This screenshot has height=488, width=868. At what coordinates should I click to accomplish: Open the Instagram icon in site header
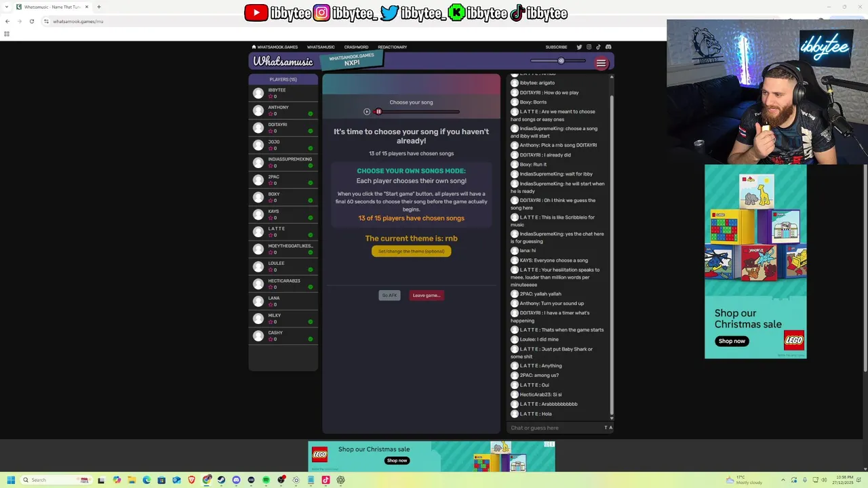(x=589, y=47)
